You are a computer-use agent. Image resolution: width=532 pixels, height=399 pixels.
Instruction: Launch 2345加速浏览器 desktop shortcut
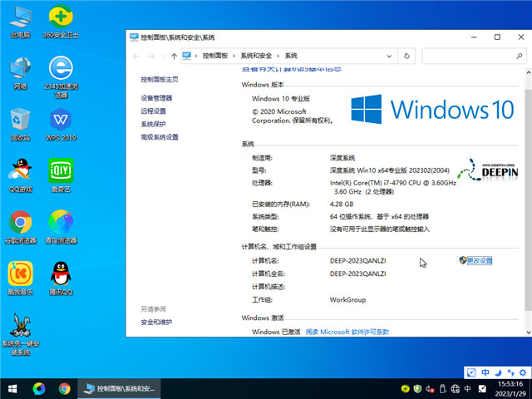pyautogui.click(x=61, y=76)
